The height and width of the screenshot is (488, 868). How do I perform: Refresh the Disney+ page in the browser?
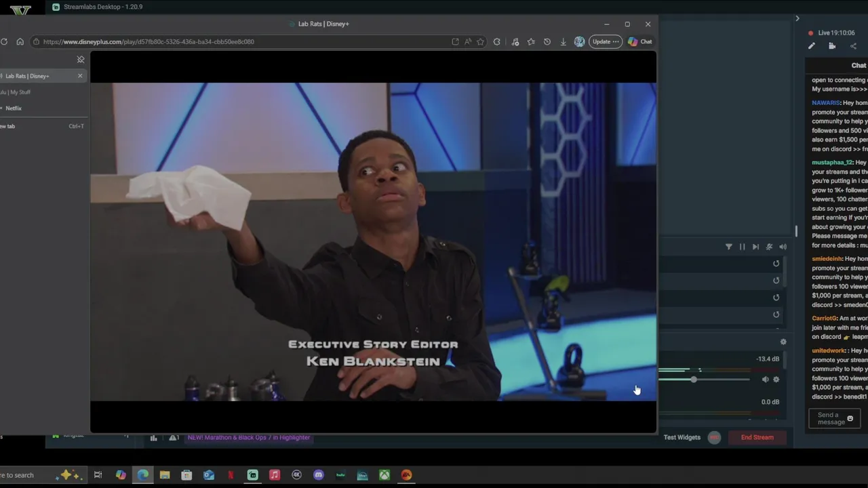click(4, 41)
